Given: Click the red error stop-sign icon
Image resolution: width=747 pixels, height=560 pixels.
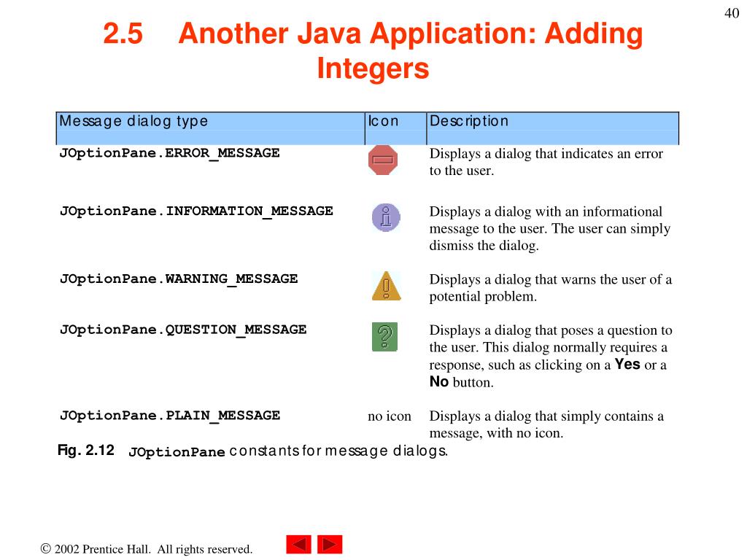Looking at the screenshot, I should (x=382, y=160).
